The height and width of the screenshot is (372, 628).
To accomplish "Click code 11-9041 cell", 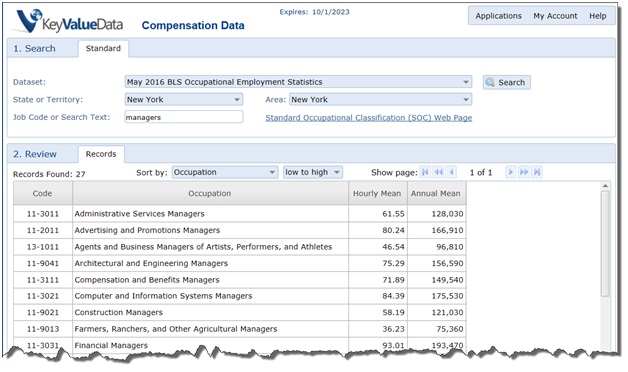I will coord(43,263).
